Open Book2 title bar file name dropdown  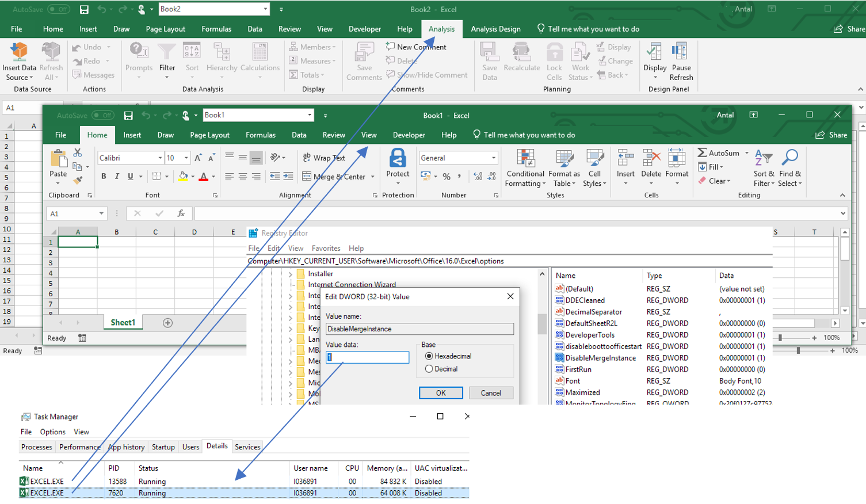(265, 9)
